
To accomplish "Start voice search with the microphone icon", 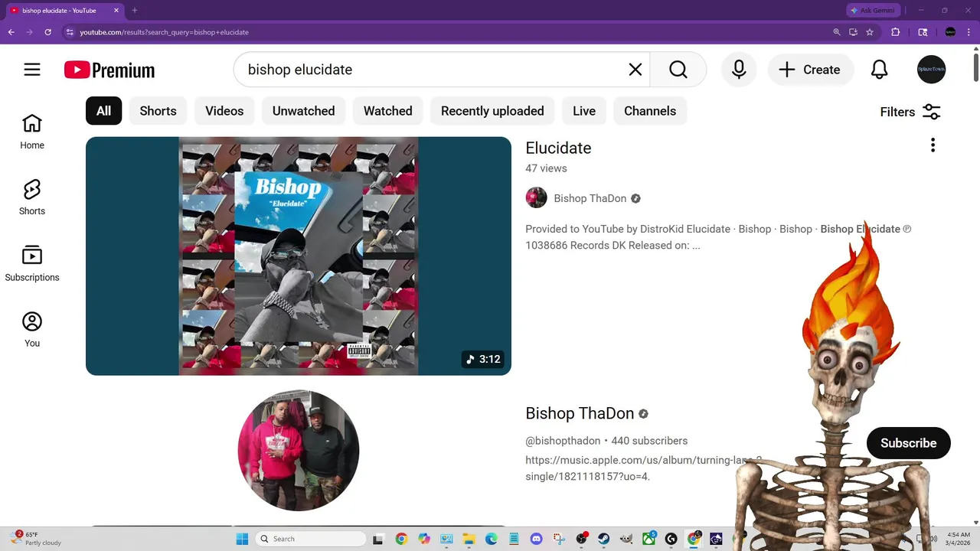I will [739, 70].
